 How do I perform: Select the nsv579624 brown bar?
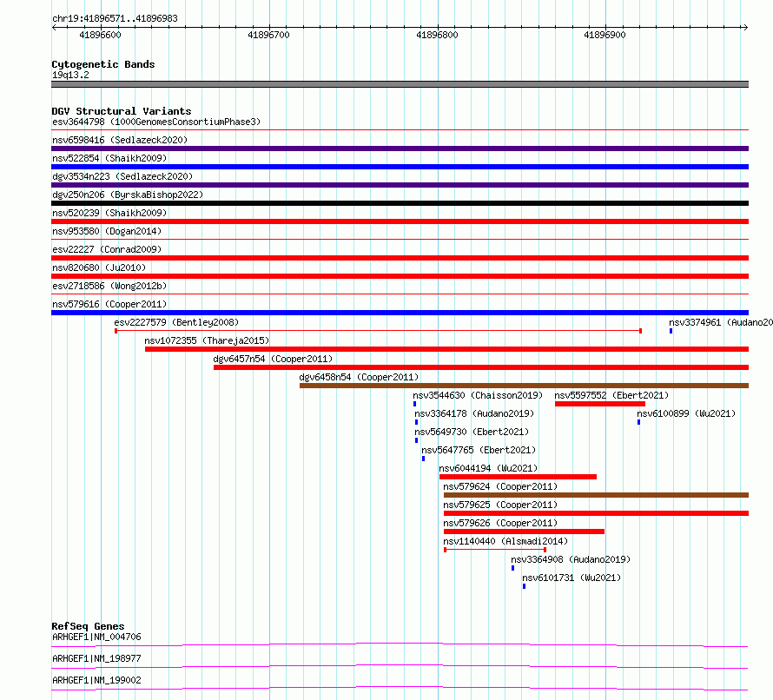click(x=596, y=495)
